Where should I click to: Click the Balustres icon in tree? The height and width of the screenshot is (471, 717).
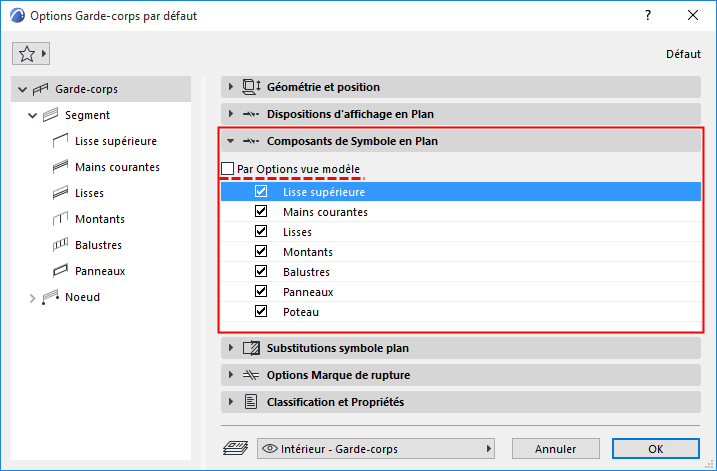tap(58, 245)
